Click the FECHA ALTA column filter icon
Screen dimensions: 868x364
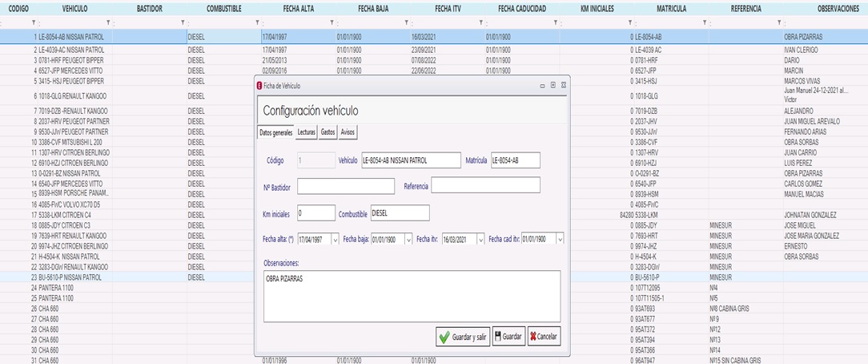[332, 22]
